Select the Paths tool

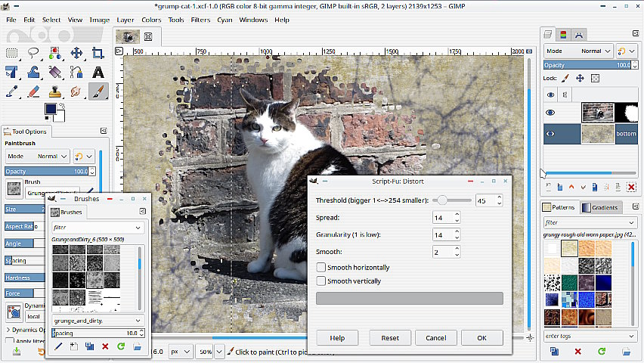(76, 73)
